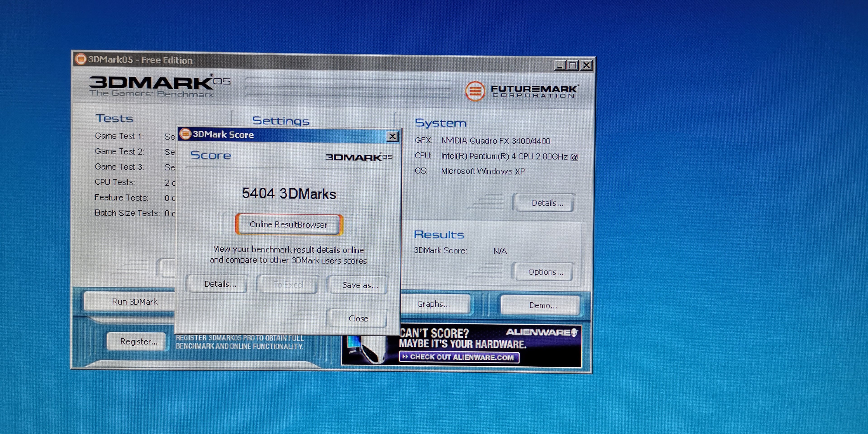Click the 3DMark05 main window title icon
Image resolution: width=868 pixels, height=434 pixels.
80,59
